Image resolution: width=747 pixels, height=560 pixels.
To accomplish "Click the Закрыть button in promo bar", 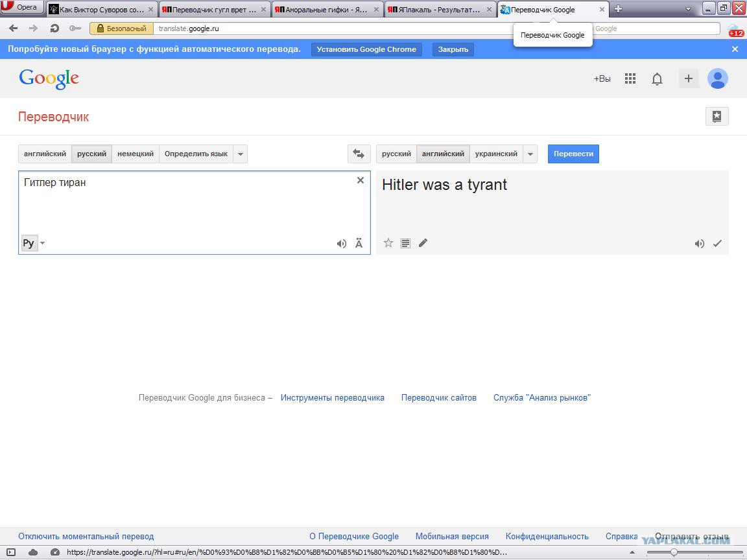I will pyautogui.click(x=453, y=49).
